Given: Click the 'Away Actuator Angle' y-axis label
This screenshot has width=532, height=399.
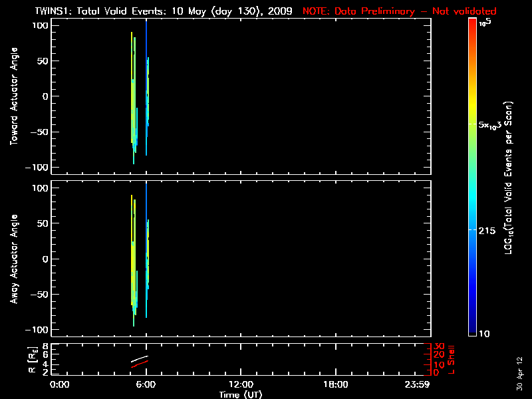Looking at the screenshot, I should coord(13,259).
